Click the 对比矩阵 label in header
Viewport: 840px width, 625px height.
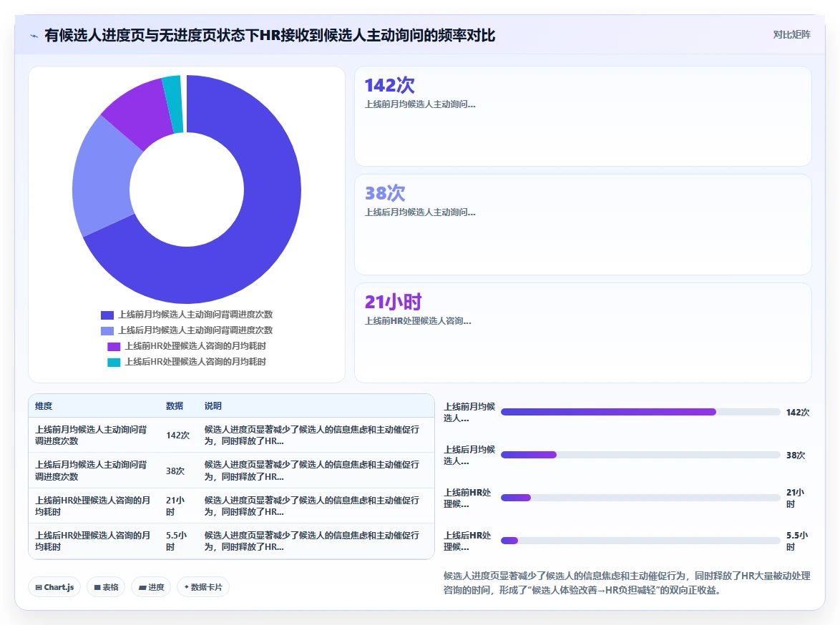[791, 35]
